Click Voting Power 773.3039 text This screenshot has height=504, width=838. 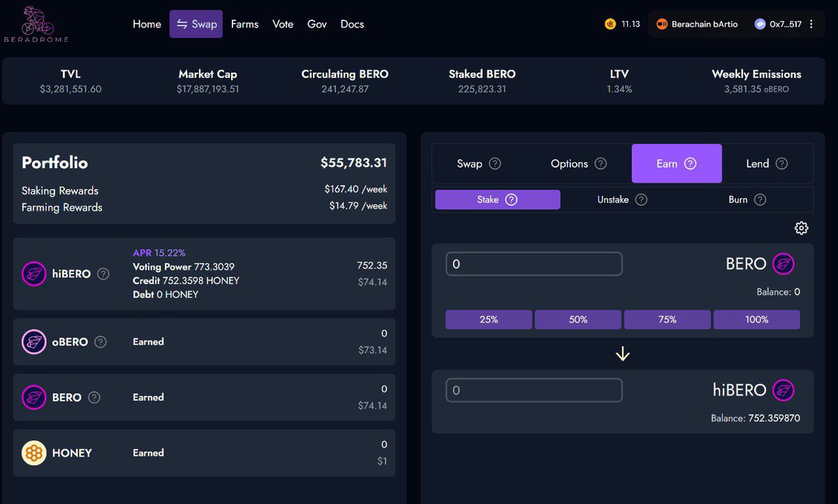pyautogui.click(x=184, y=267)
